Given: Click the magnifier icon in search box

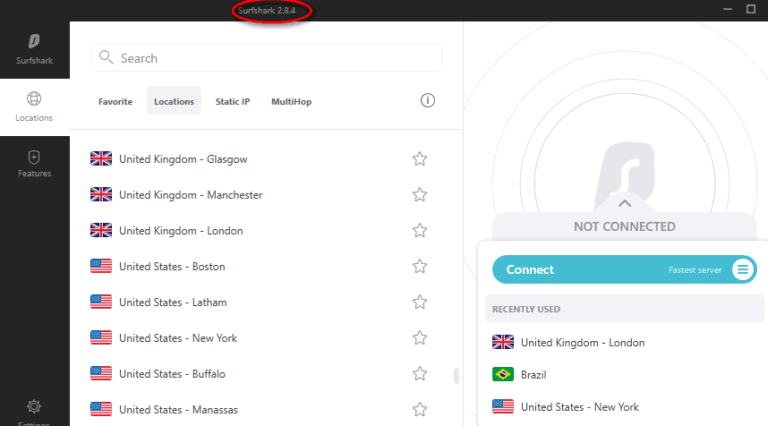Looking at the screenshot, I should point(106,58).
